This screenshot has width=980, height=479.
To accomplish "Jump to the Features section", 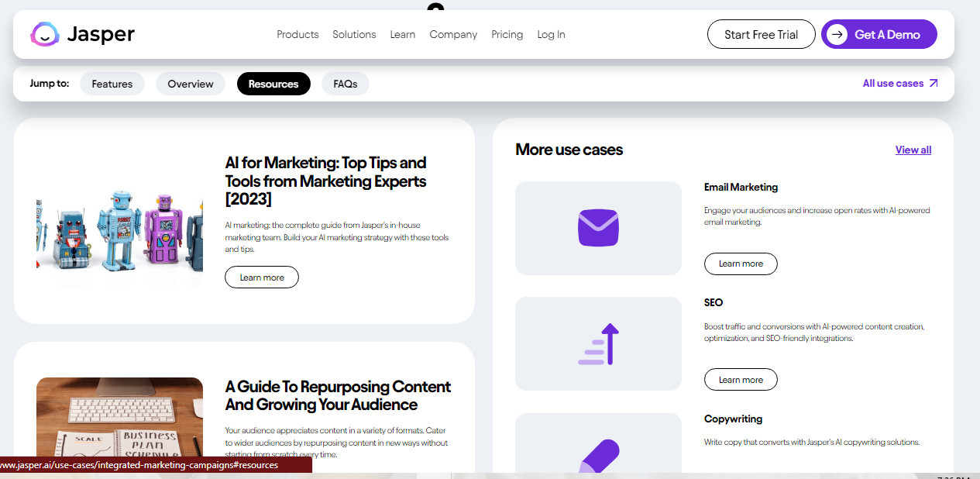I will (x=112, y=84).
